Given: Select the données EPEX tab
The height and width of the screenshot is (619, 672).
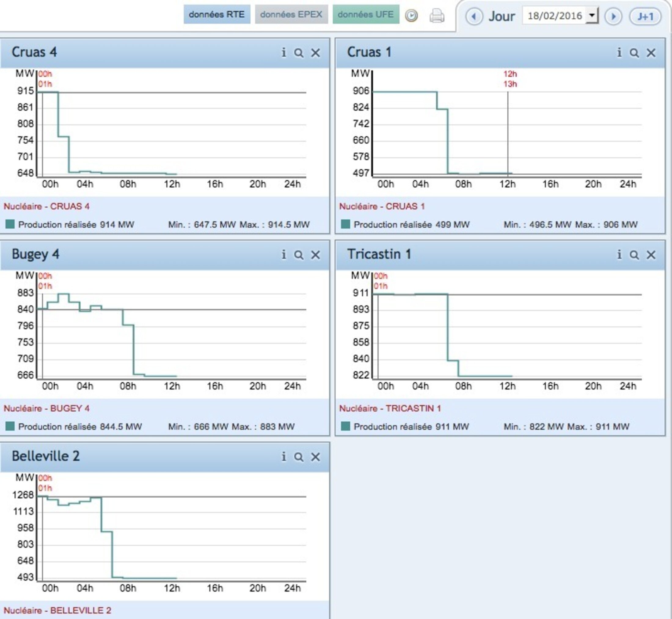Looking at the screenshot, I should pyautogui.click(x=291, y=14).
